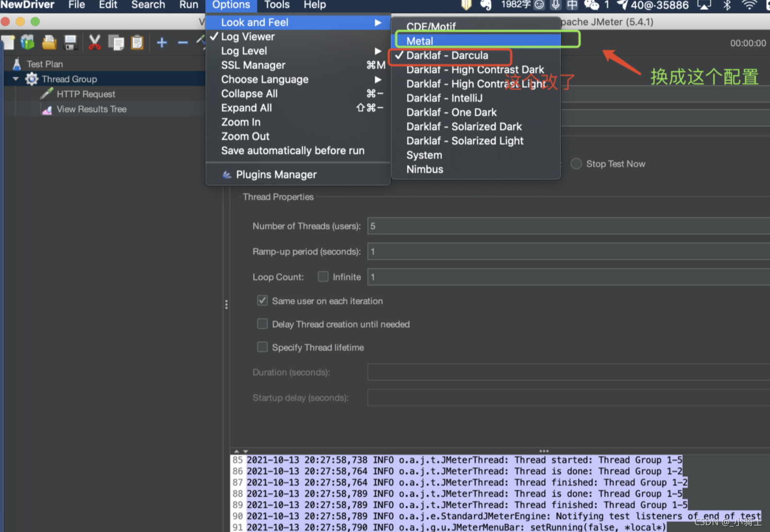Enable Delay Thread creation until needed

262,324
